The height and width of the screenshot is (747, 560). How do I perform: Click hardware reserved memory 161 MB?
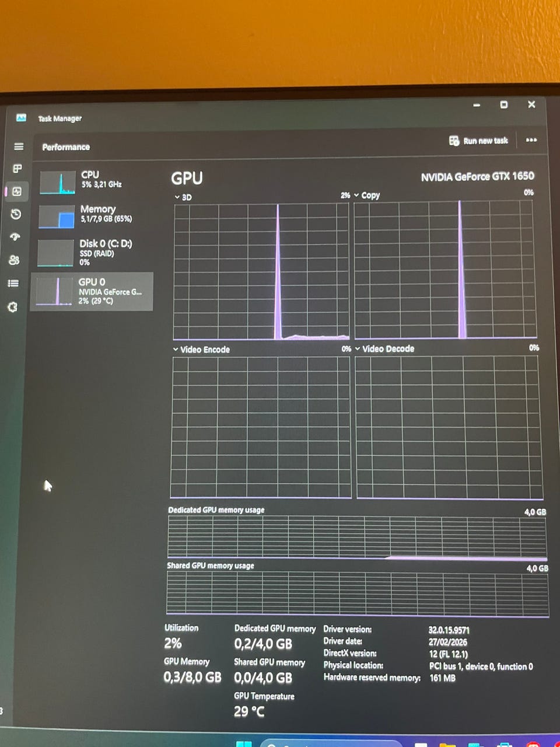tap(443, 678)
